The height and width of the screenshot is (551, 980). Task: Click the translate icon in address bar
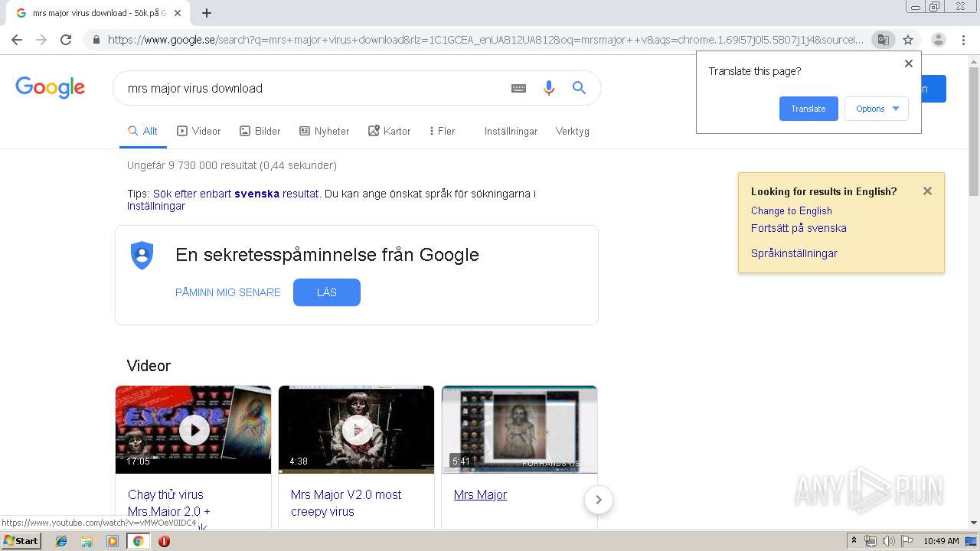point(884,40)
